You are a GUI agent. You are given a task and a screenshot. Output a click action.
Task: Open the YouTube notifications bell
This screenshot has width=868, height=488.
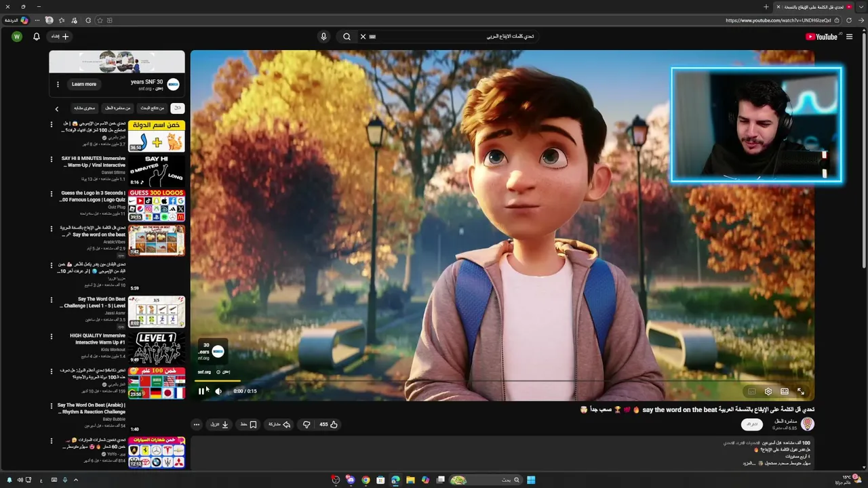click(x=37, y=37)
